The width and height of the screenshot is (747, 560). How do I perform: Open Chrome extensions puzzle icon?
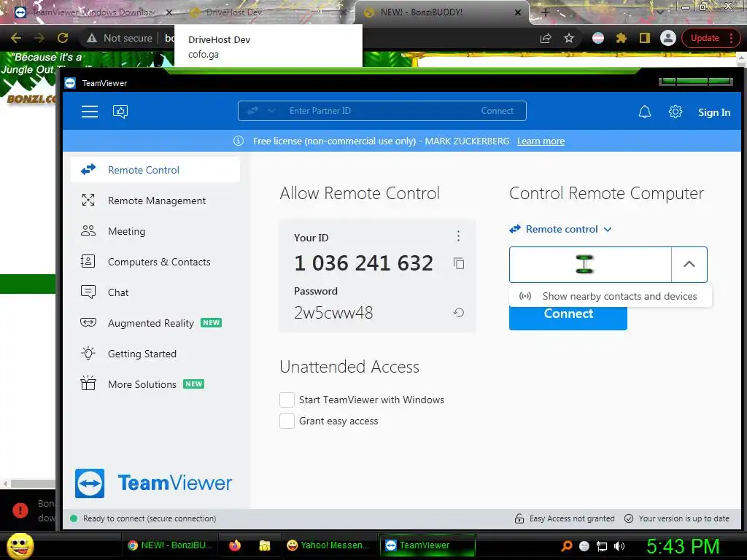pyautogui.click(x=622, y=38)
